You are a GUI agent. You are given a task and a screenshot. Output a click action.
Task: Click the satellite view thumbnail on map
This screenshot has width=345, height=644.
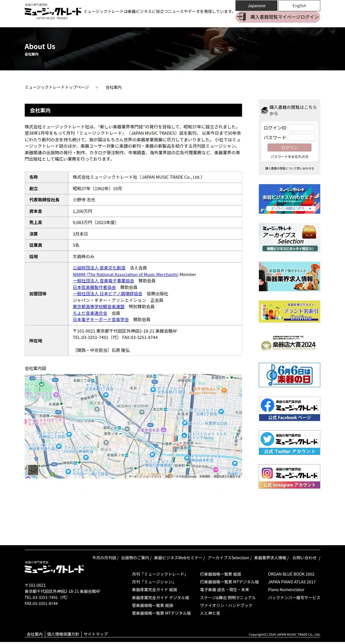(x=33, y=470)
